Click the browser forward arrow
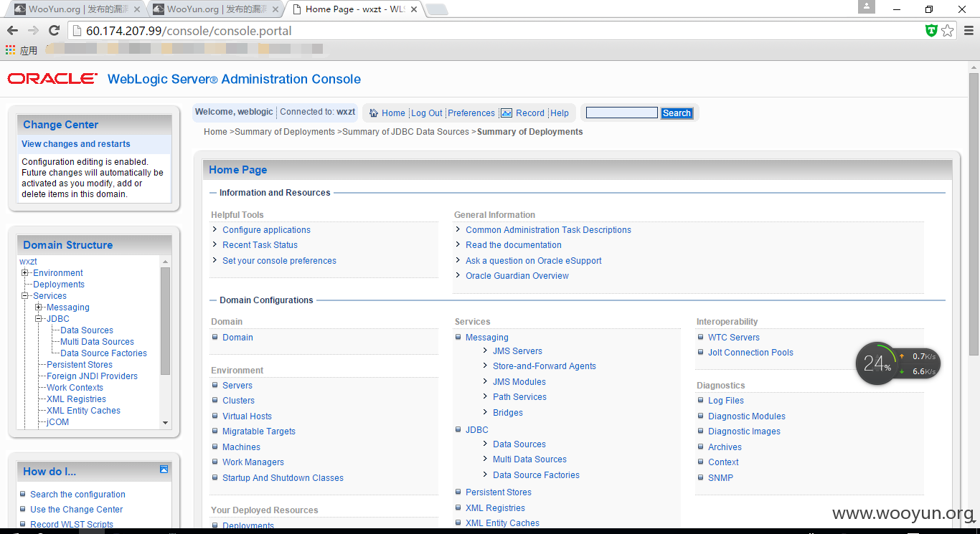980x534 pixels. coord(33,31)
